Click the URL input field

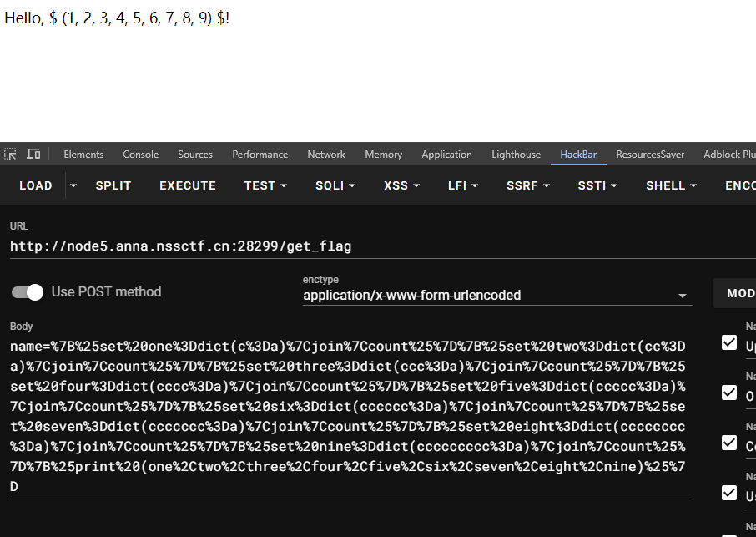383,246
